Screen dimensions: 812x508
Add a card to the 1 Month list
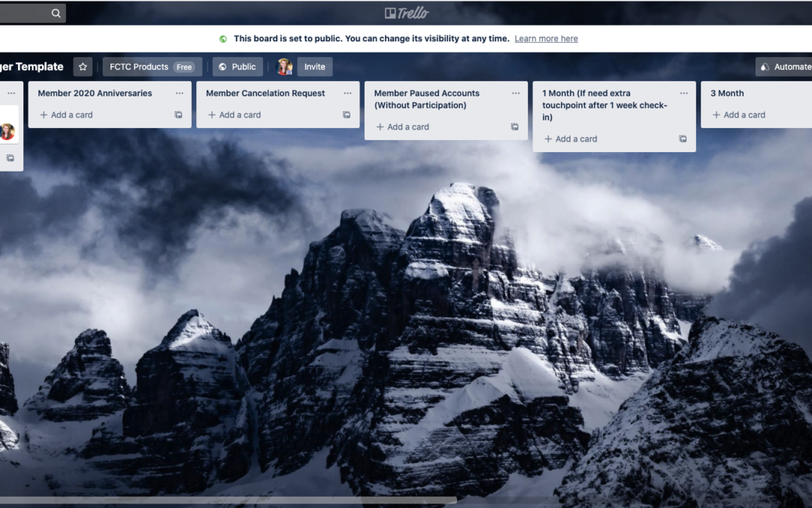click(571, 139)
